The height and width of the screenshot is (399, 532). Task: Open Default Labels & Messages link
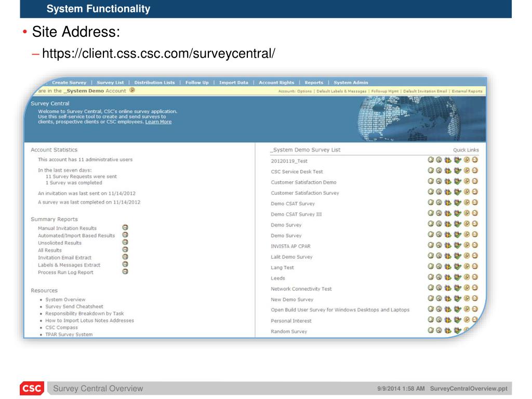point(341,91)
